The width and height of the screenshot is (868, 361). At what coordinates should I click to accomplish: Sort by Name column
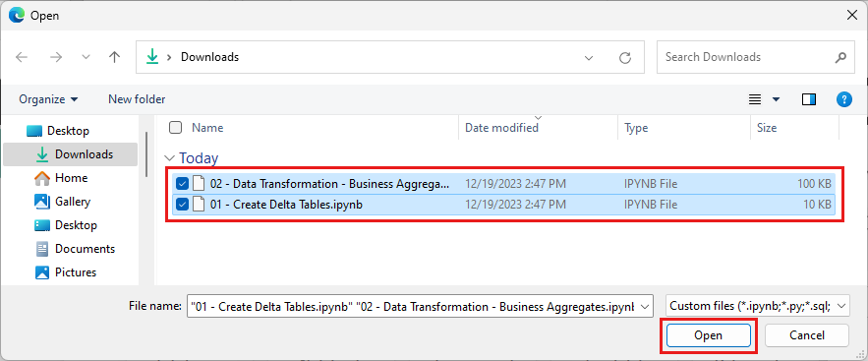207,128
